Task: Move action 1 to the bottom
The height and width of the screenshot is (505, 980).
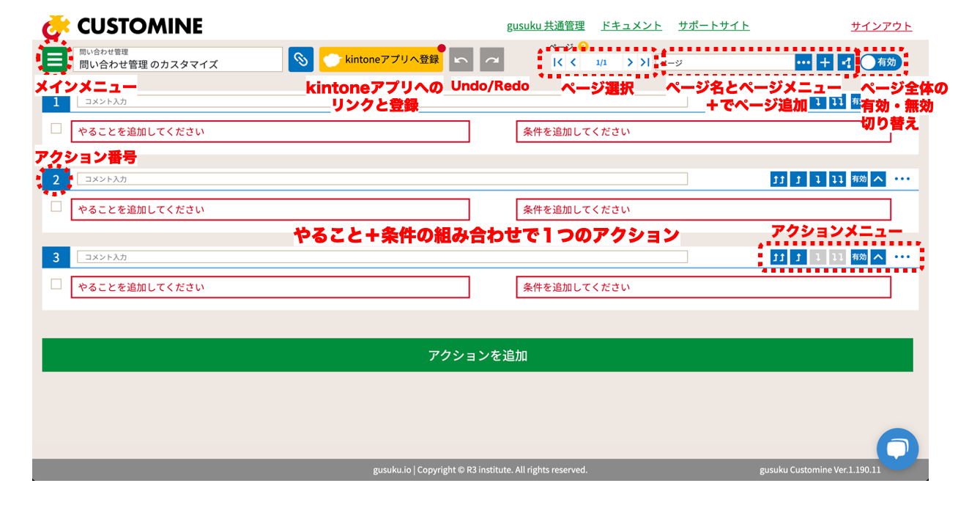Action: point(838,102)
